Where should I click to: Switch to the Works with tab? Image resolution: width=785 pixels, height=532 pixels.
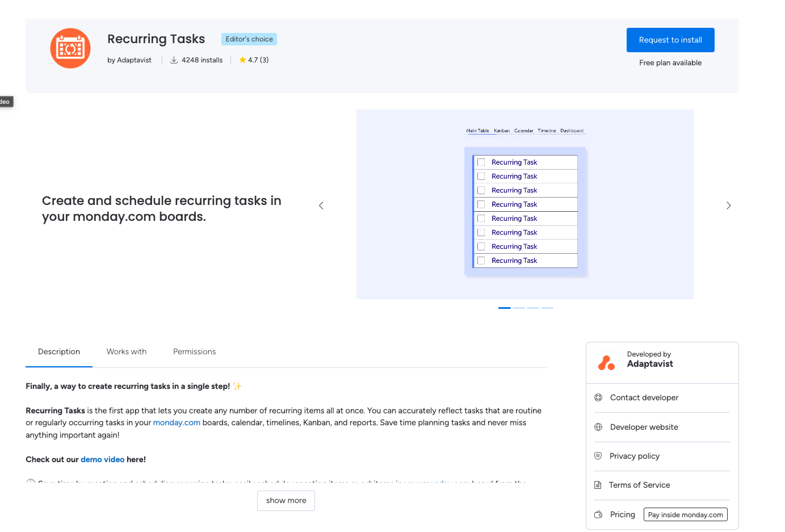[x=127, y=351]
